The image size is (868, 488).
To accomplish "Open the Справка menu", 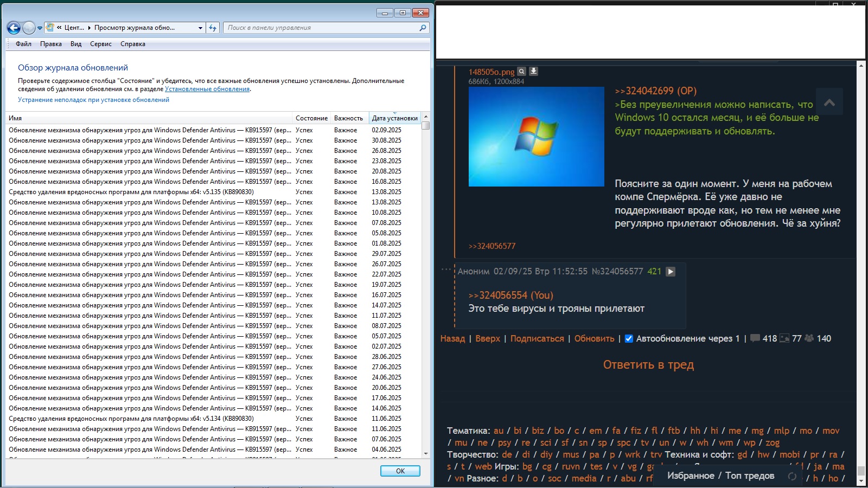I will pos(133,44).
